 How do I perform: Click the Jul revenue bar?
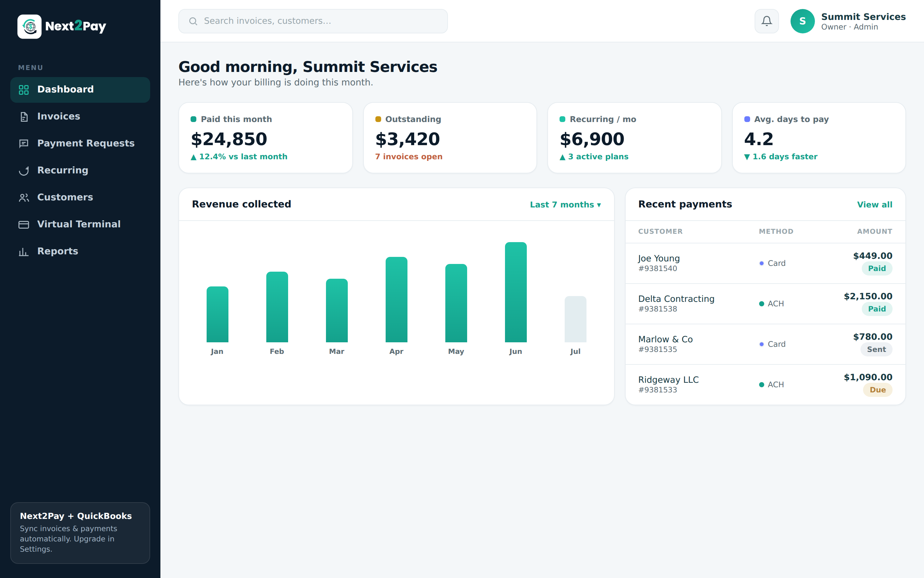[575, 319]
